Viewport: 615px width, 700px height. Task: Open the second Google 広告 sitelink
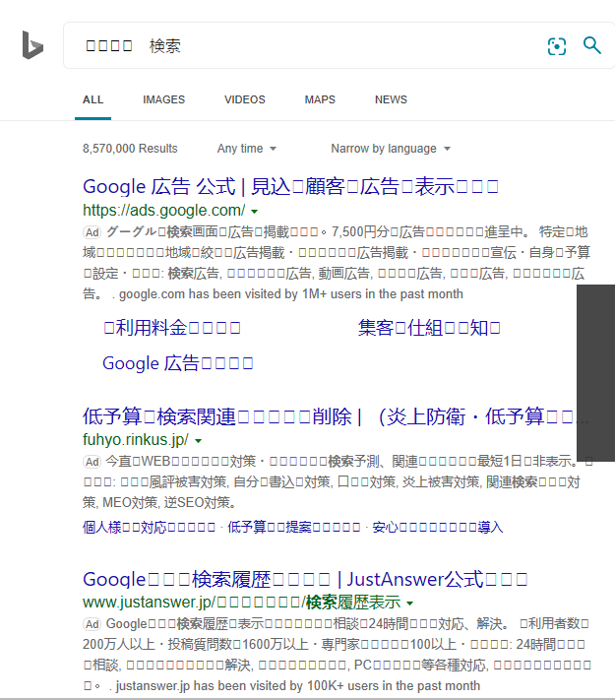[178, 363]
